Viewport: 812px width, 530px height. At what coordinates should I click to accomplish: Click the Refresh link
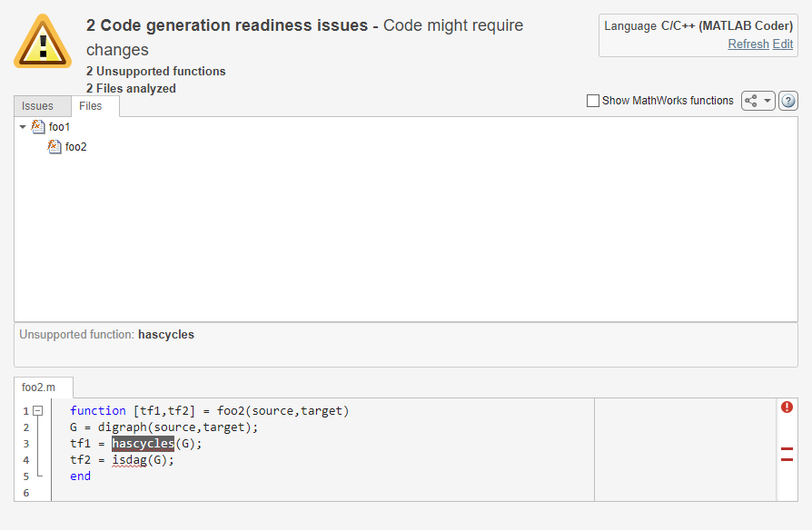(748, 44)
